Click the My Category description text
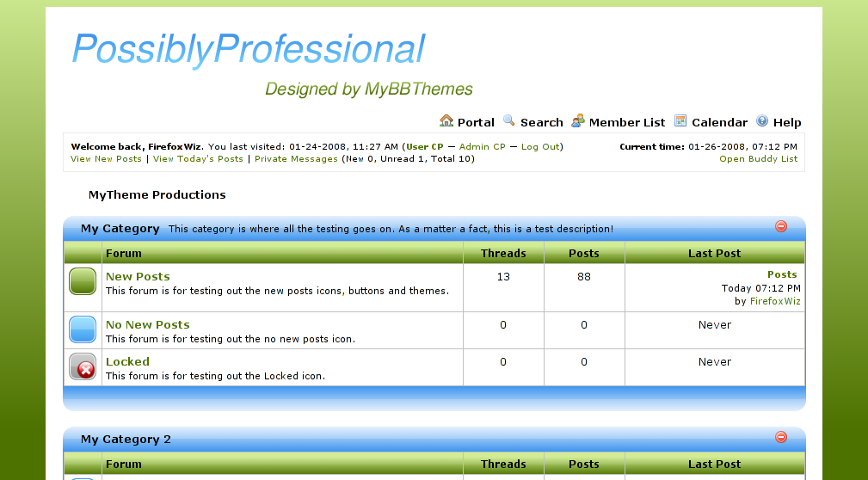The height and width of the screenshot is (480, 868). pyautogui.click(x=391, y=229)
